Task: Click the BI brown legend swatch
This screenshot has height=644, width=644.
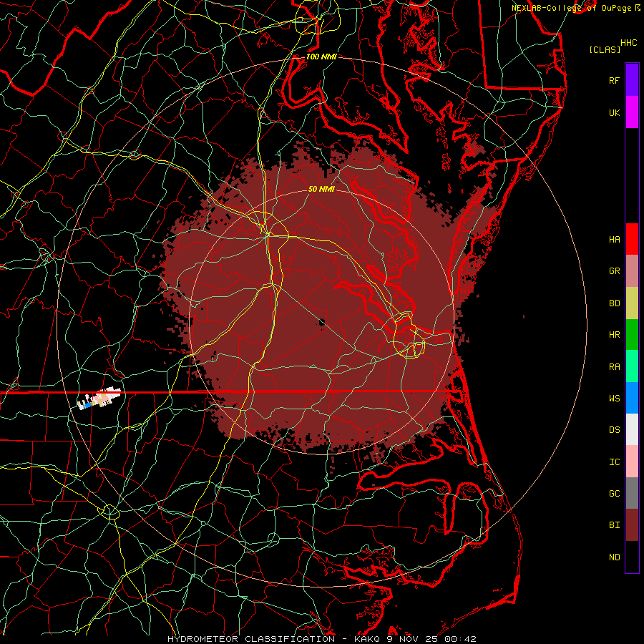Action: 632,525
